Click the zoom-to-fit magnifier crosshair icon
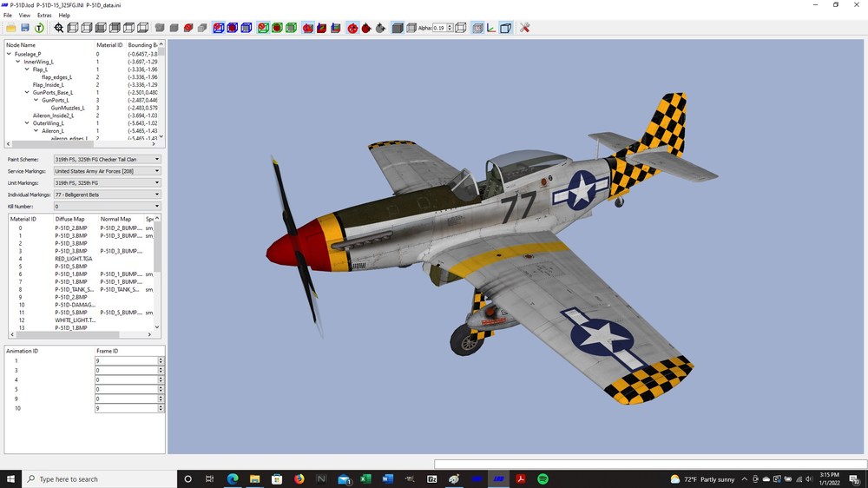This screenshot has width=868, height=488. [59, 28]
